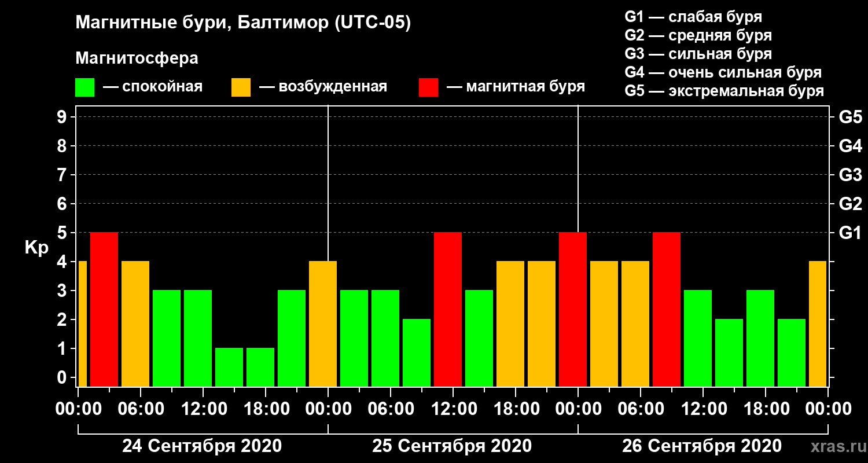Click the '18:00' time label of 24 September
Image resolution: width=868 pixels, height=463 pixels.
click(x=266, y=409)
